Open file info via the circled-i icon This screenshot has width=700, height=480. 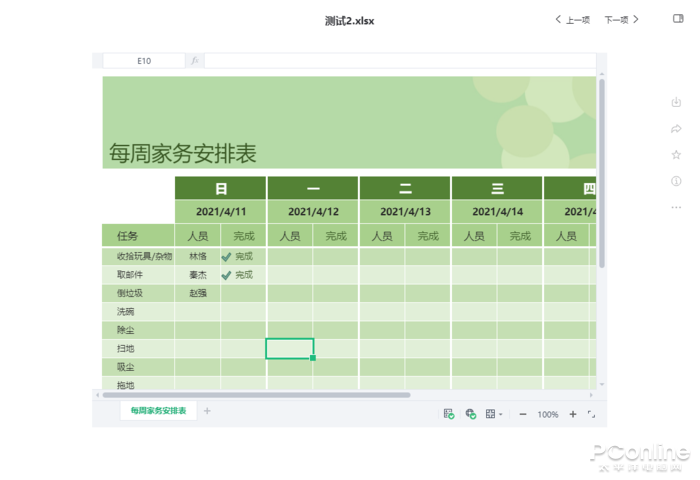[677, 181]
